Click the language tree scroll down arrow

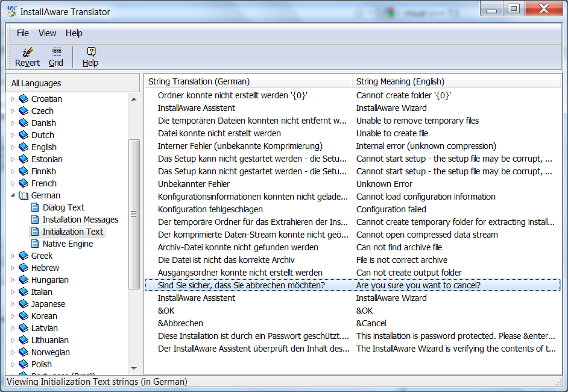pos(134,368)
